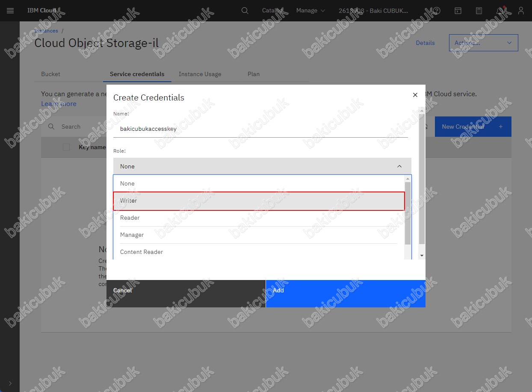
Task: Tick the select-all checkbox beside Key name
Action: (x=66, y=147)
